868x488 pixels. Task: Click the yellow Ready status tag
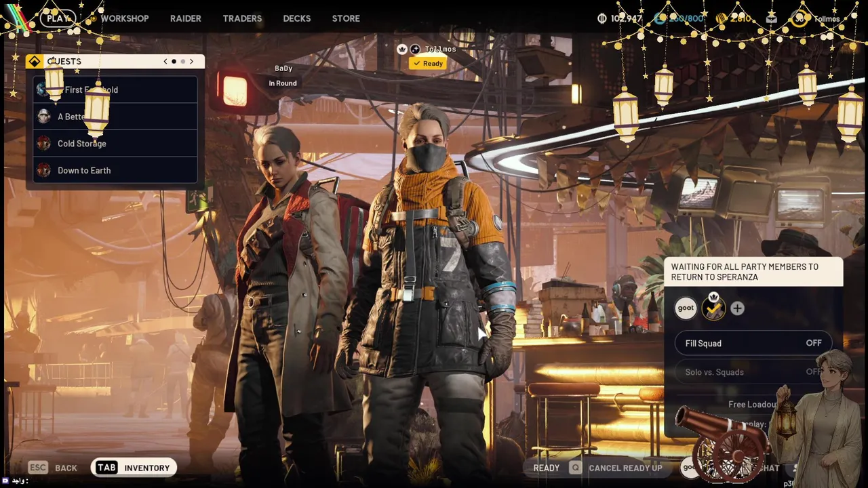coord(427,64)
